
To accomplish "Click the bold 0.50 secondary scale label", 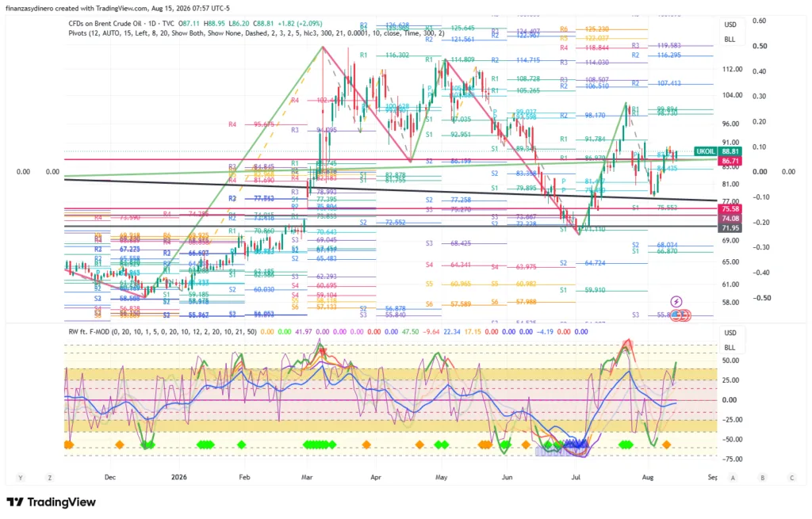I will click(760, 46).
